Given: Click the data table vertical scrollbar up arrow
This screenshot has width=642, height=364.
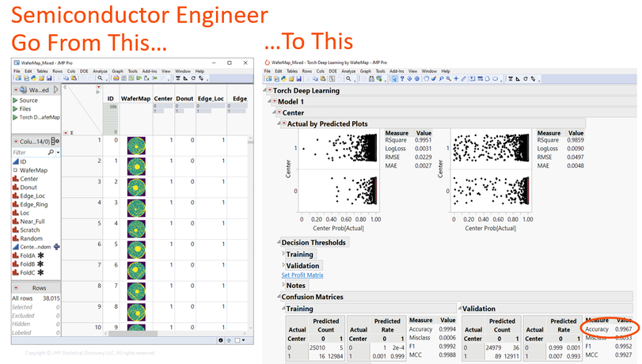Looking at the screenshot, I should tap(250, 138).
